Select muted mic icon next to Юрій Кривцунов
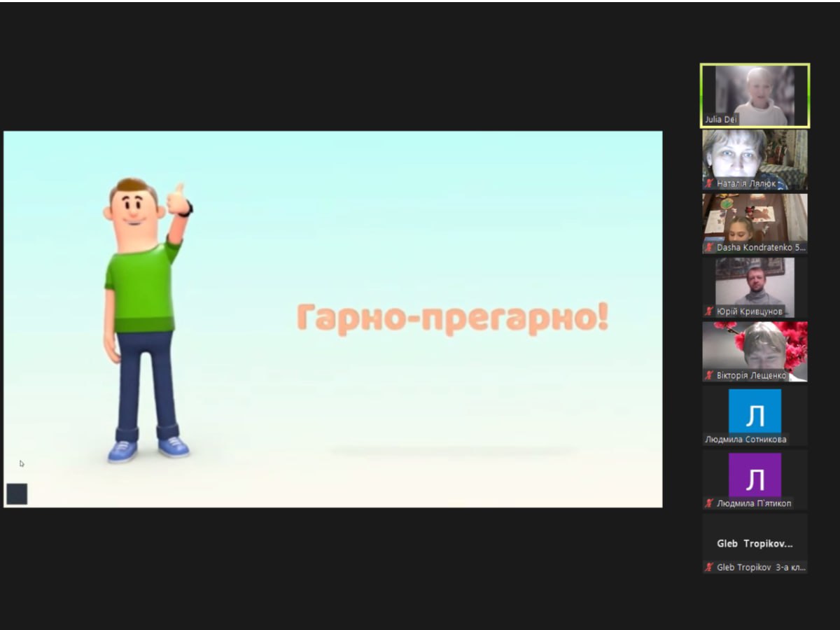Screen dimensions: 840x630 (709, 311)
